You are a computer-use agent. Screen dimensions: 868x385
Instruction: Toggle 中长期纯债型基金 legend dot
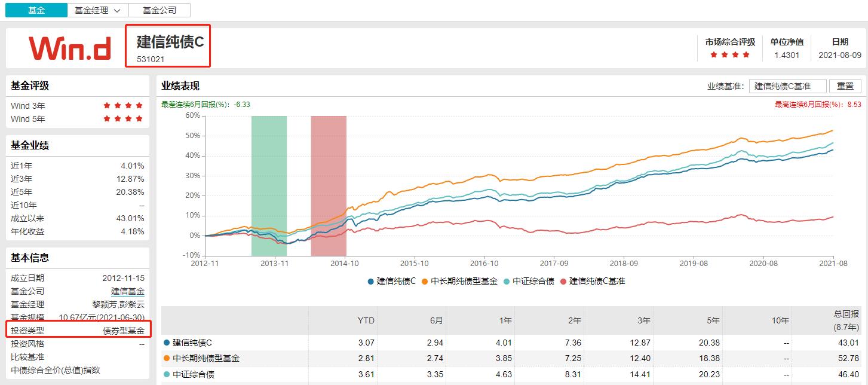coord(425,281)
